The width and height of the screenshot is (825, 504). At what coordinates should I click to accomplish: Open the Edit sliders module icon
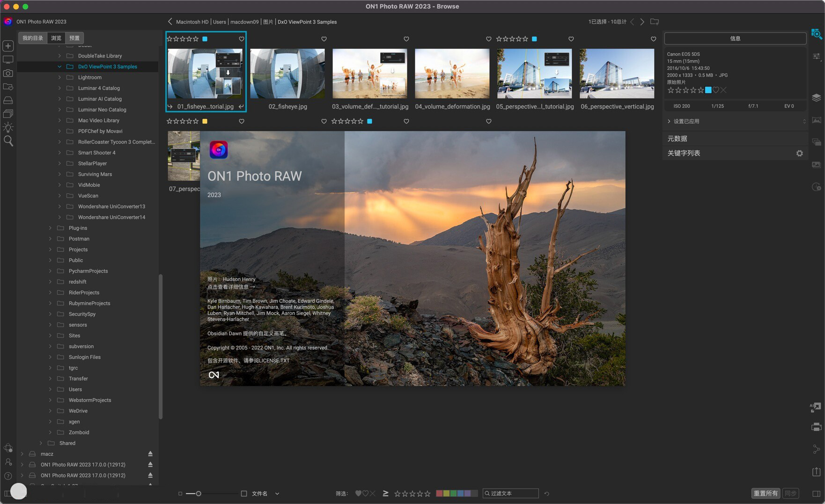817,56
